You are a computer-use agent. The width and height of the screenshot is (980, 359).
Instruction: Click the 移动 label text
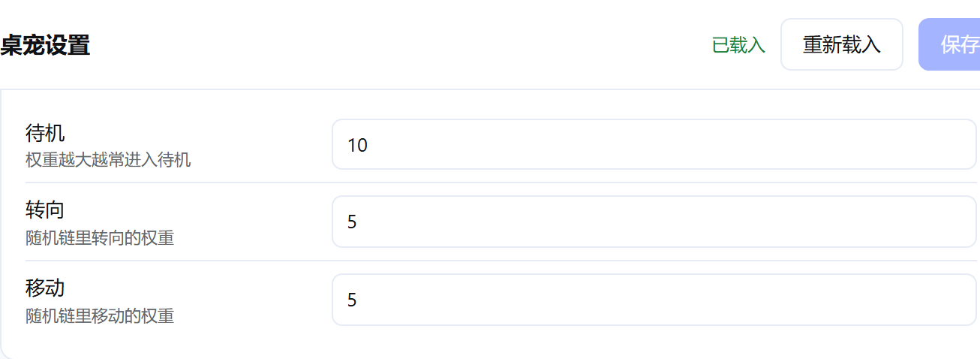[45, 288]
